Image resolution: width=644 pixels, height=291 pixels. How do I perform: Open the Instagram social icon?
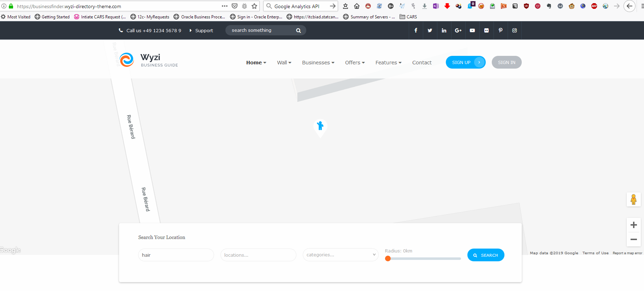pos(515,30)
